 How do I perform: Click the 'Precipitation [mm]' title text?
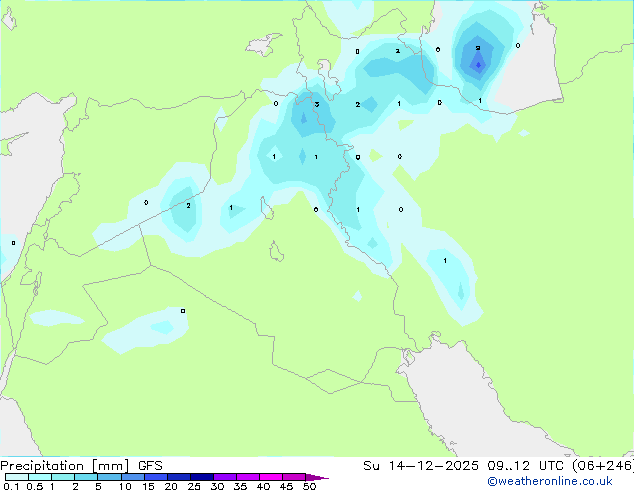pos(65,466)
